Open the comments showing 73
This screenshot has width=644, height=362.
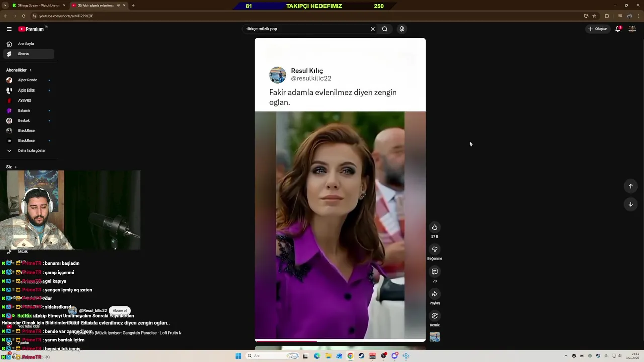pyautogui.click(x=435, y=271)
